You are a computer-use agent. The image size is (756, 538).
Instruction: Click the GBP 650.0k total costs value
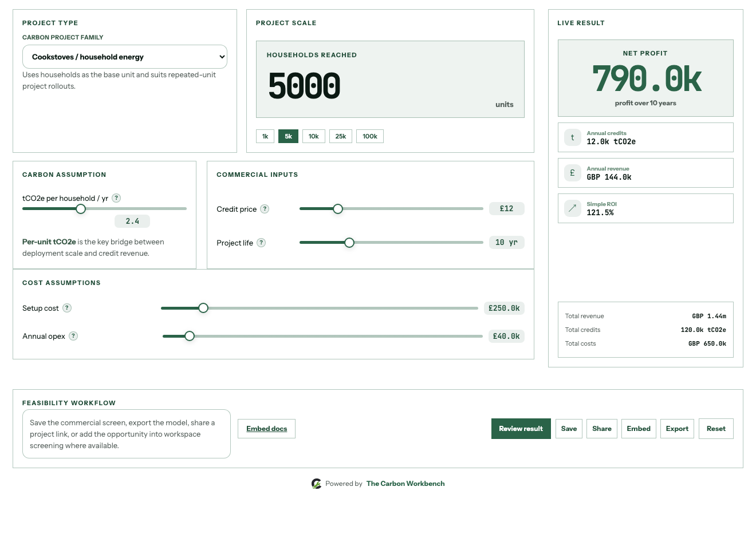click(707, 343)
